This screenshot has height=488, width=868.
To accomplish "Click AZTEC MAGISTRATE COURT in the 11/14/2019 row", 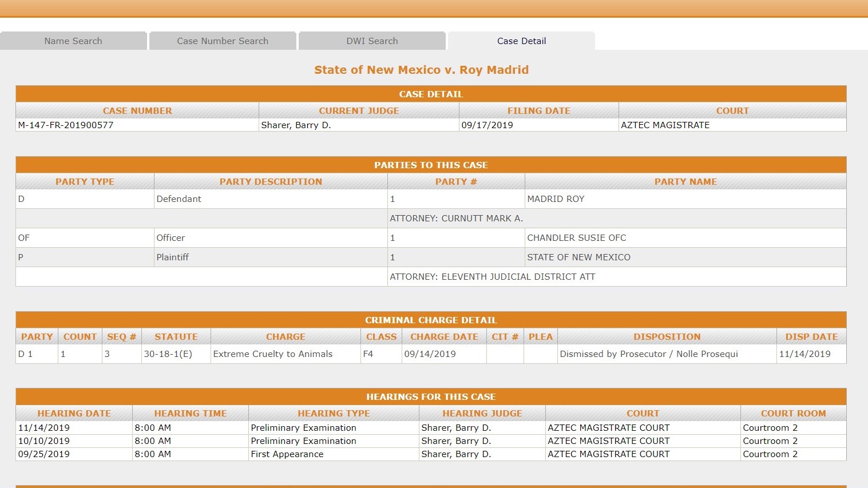I will [x=608, y=428].
